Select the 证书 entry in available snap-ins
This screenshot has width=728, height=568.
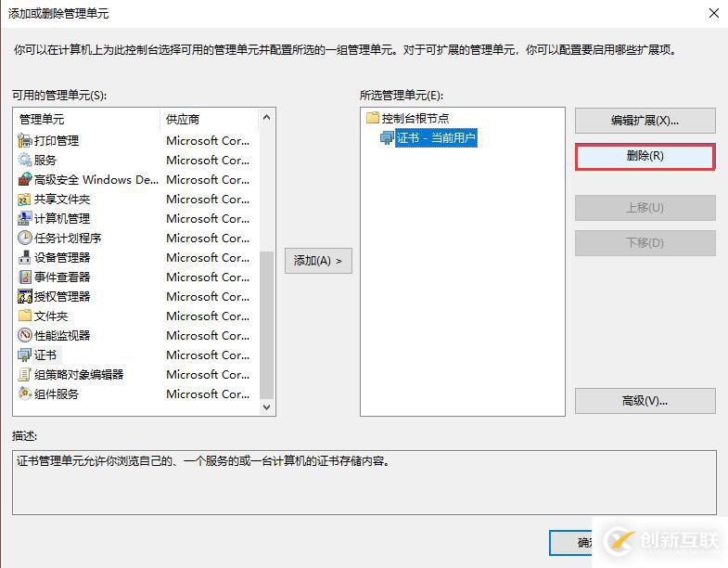(x=45, y=355)
